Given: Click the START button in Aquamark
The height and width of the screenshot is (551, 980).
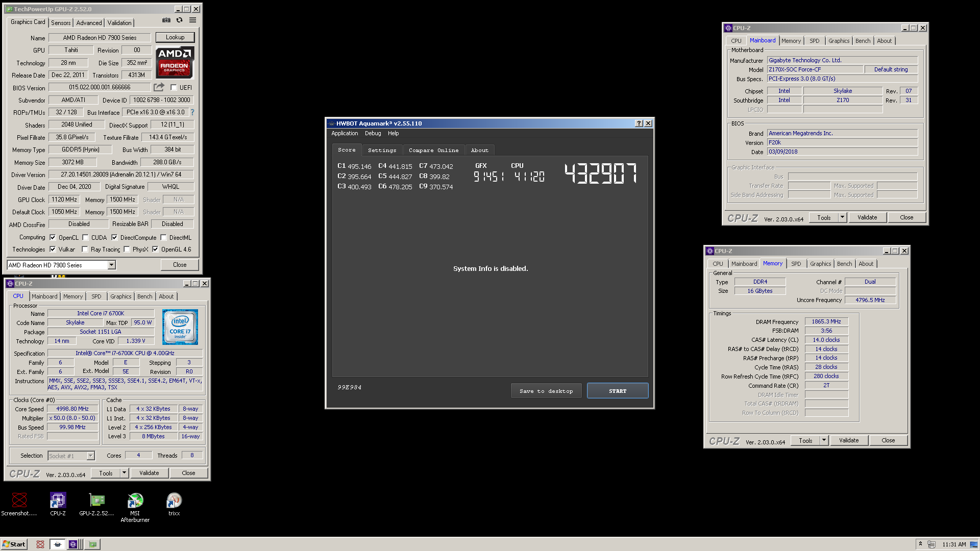Looking at the screenshot, I should point(618,391).
